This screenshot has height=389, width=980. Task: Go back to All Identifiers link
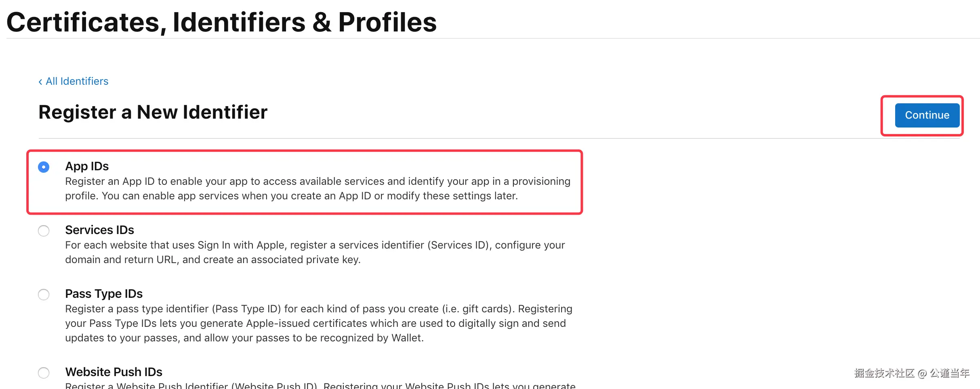[x=77, y=82]
